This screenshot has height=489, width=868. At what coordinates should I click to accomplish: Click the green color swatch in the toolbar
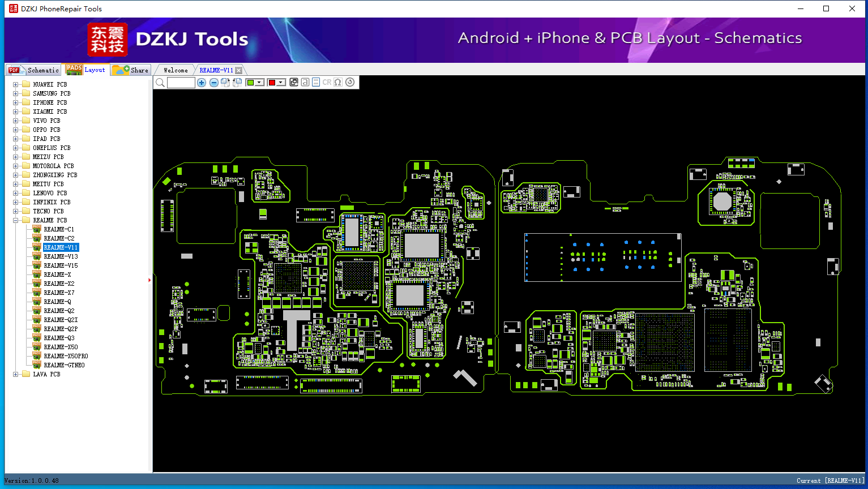[x=250, y=83]
